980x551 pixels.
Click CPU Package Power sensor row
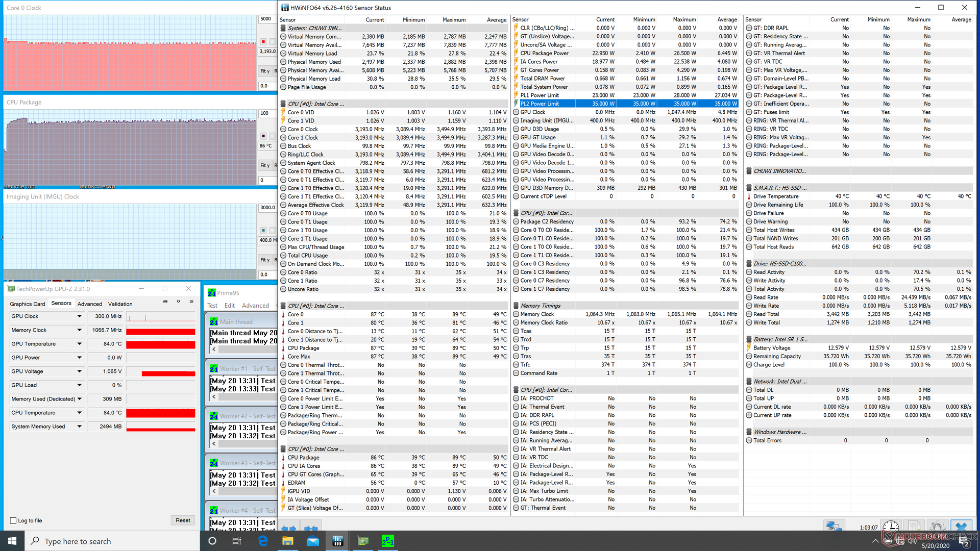point(625,53)
